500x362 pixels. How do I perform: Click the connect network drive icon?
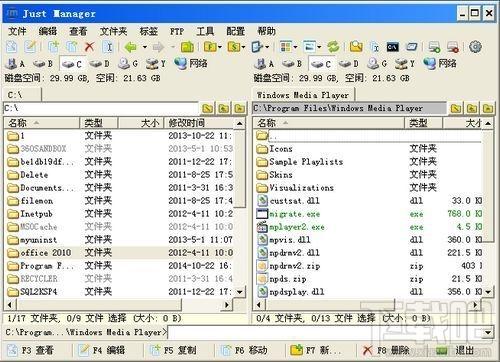[434, 47]
